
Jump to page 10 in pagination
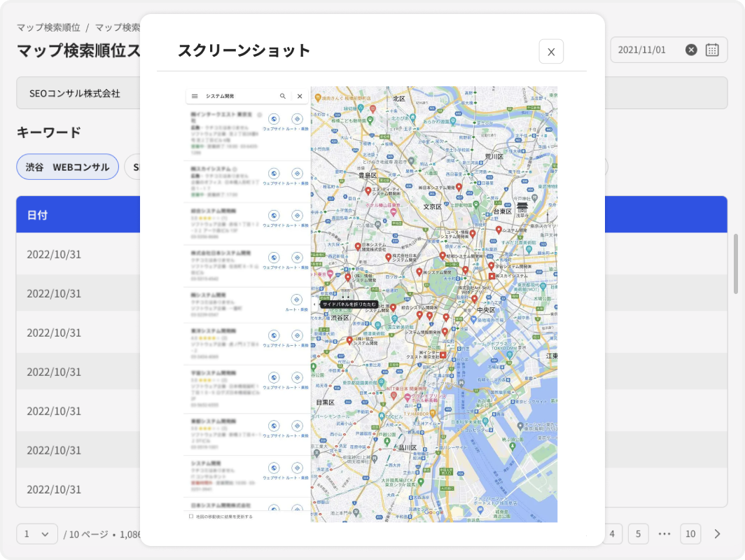690,534
